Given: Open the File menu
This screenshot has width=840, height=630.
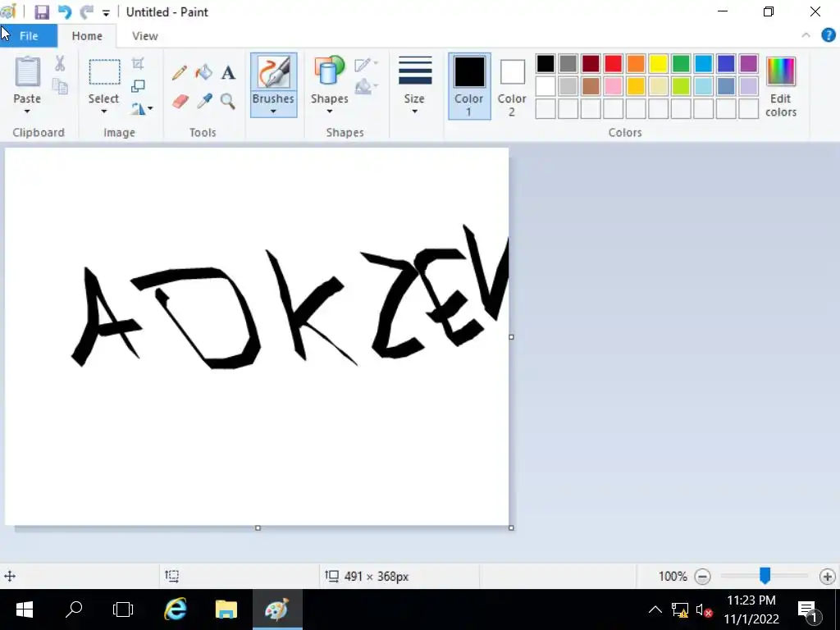Looking at the screenshot, I should pyautogui.click(x=29, y=36).
